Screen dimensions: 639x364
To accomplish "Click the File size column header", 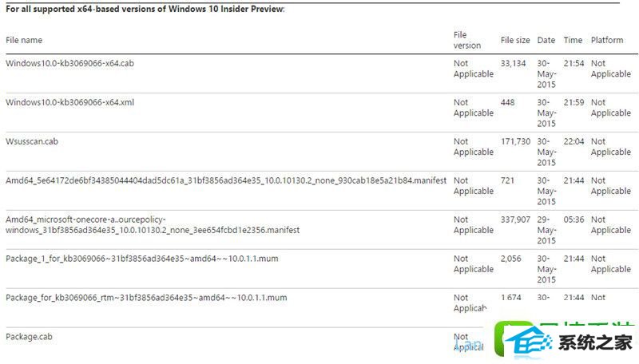I will 515,40.
